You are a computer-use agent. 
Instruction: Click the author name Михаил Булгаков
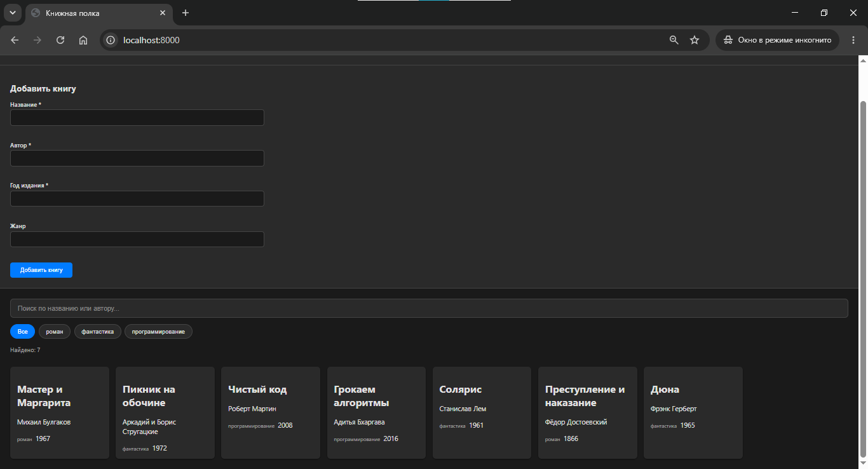coord(44,422)
